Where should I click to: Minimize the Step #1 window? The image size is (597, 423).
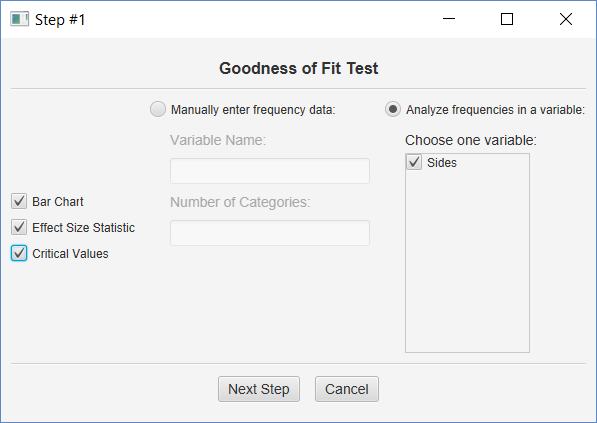coord(449,19)
